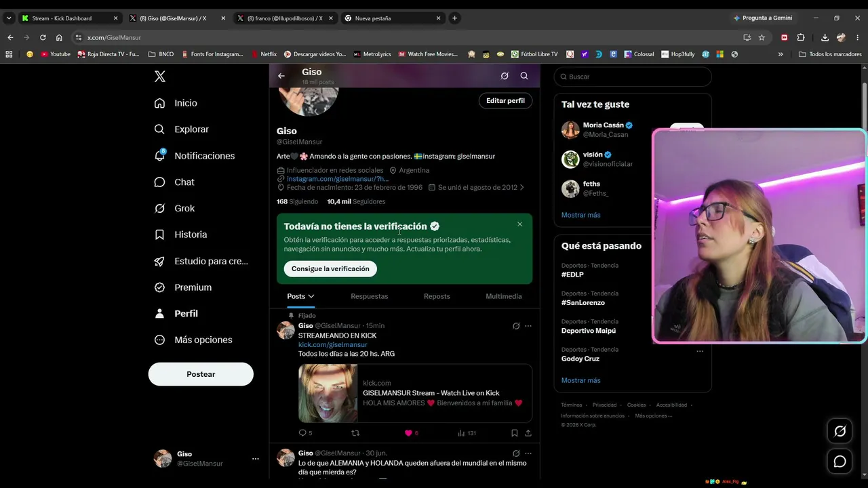
Task: Click the Buscar search field
Action: [633, 77]
